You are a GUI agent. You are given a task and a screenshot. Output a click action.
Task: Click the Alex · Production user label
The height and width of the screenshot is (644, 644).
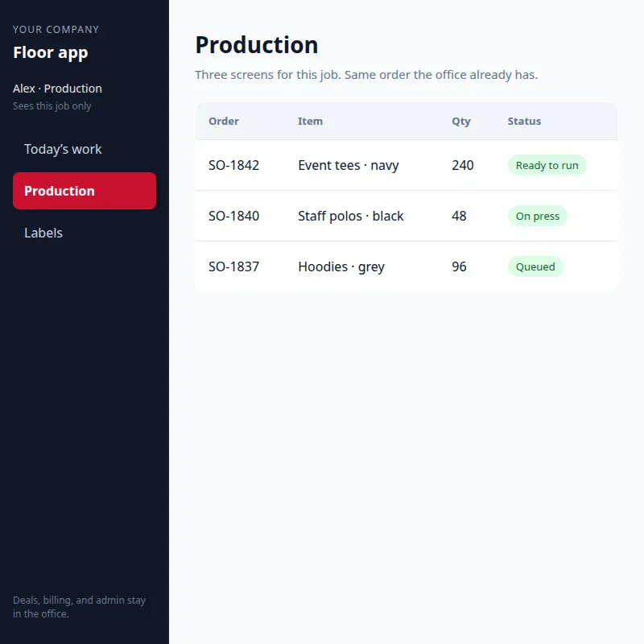point(57,89)
